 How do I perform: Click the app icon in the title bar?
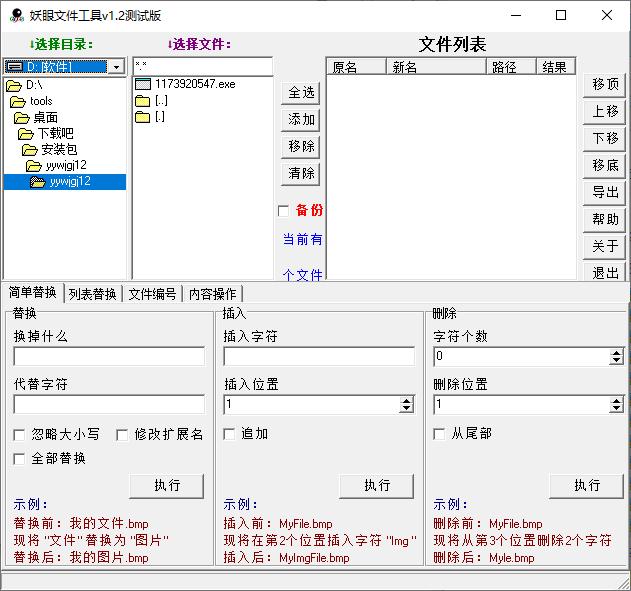coord(16,15)
